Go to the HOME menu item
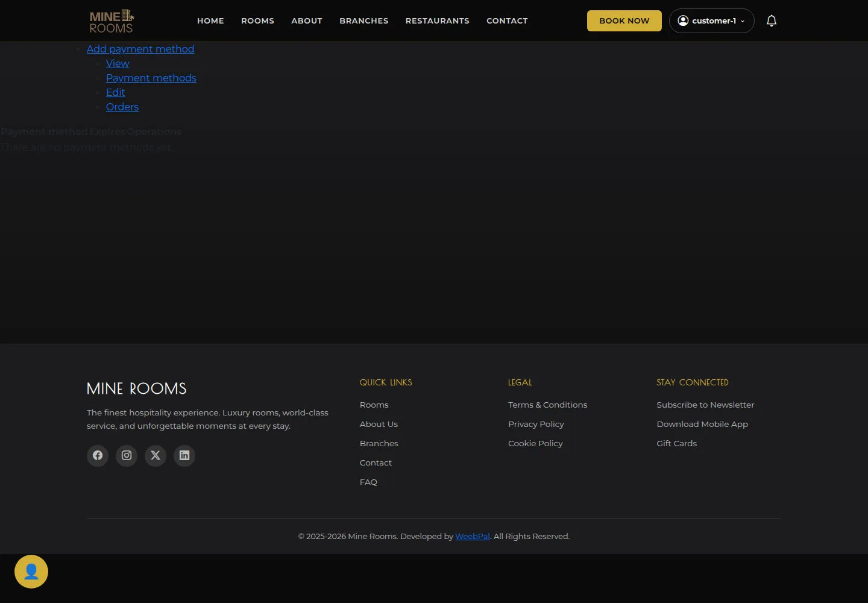The height and width of the screenshot is (603, 868). click(x=210, y=21)
